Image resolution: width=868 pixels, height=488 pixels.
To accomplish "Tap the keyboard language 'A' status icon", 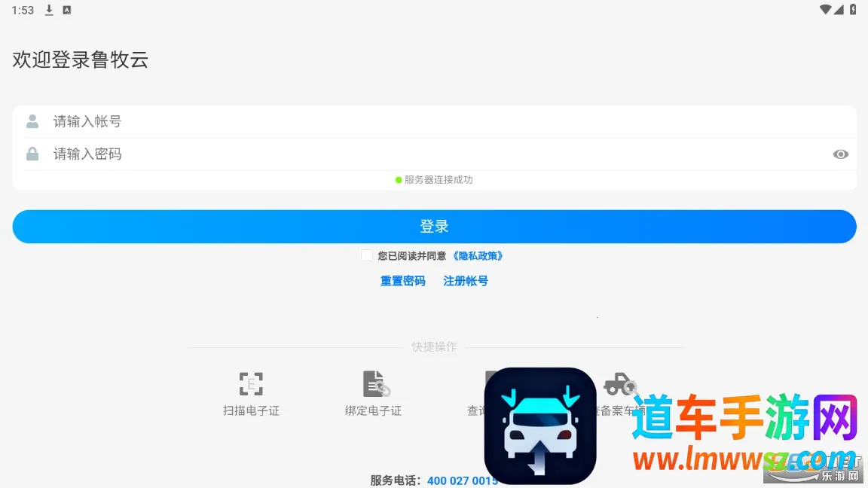I will point(66,10).
